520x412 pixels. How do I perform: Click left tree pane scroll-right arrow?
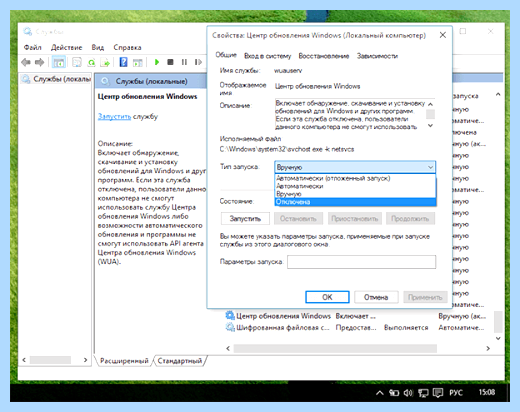(x=85, y=360)
